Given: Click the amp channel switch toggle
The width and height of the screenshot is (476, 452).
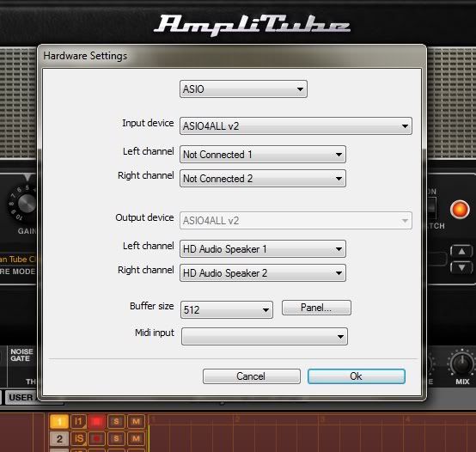Looking at the screenshot, I should (x=432, y=208).
